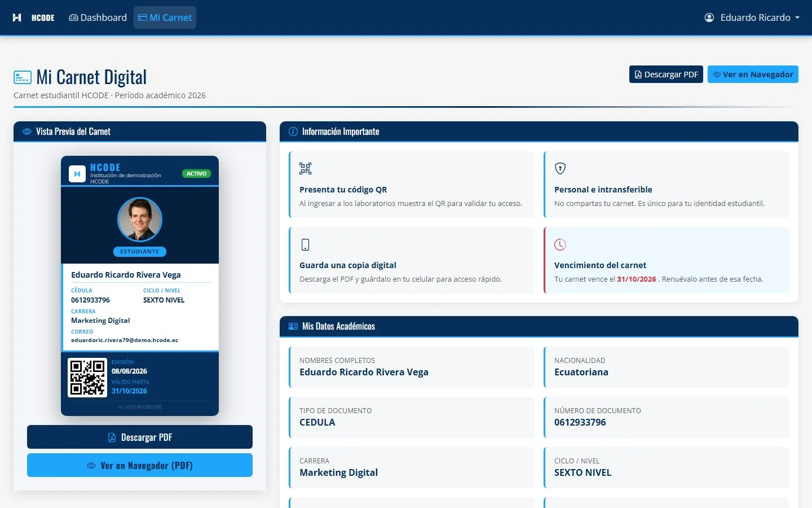Click the QR code on the carnet
This screenshot has width=812, height=508.
[x=87, y=378]
